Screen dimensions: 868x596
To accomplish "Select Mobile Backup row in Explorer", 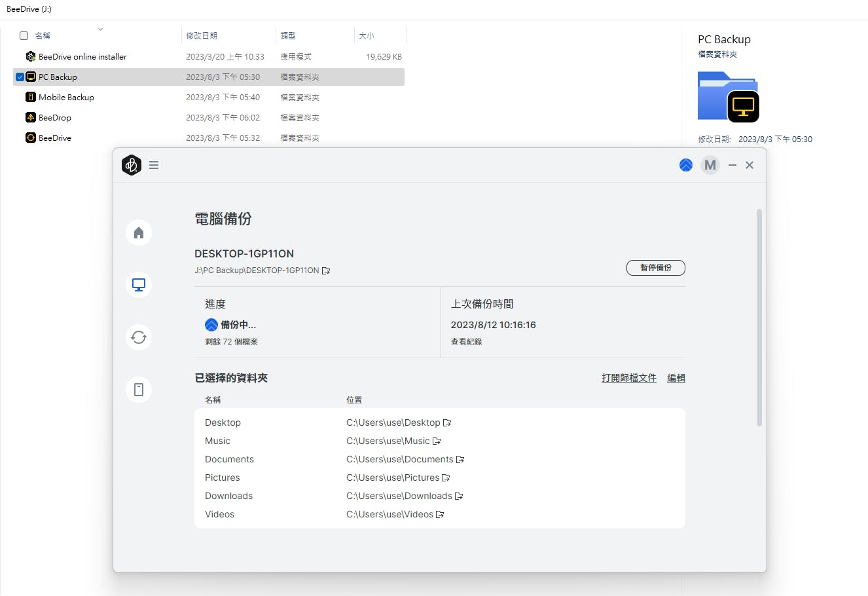I will pyautogui.click(x=209, y=97).
